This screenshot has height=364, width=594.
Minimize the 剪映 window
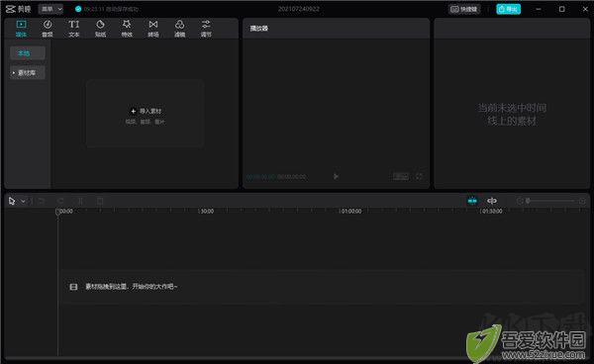tap(539, 9)
